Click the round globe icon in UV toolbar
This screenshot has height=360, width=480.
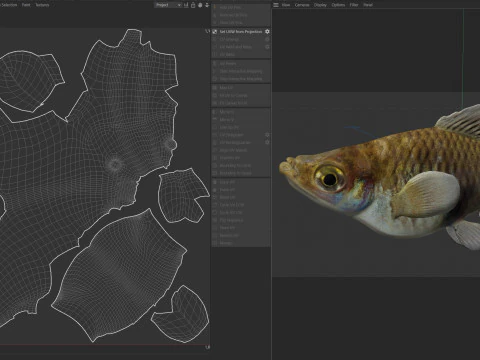point(200,5)
